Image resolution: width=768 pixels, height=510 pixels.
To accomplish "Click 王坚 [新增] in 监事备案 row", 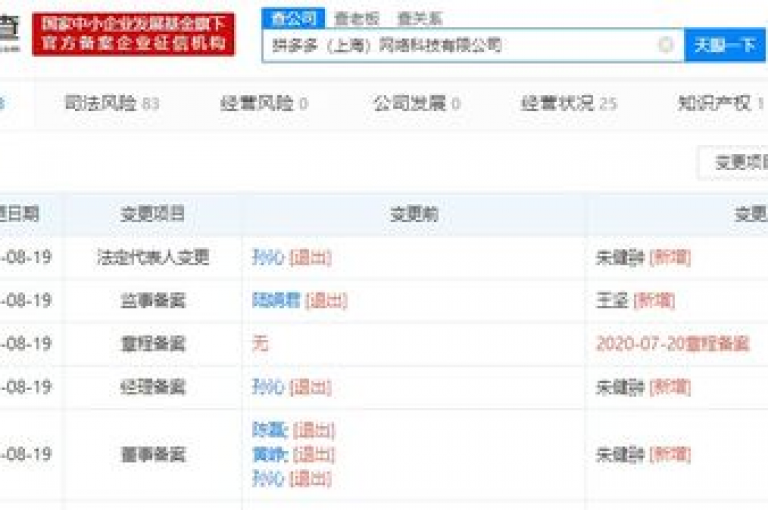I will pyautogui.click(x=635, y=300).
